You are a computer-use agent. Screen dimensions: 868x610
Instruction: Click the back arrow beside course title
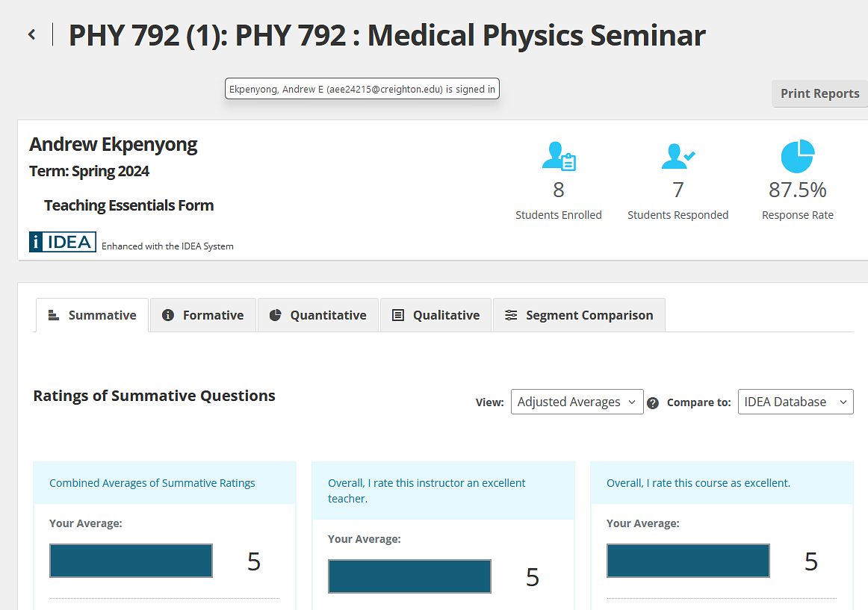pos(31,34)
